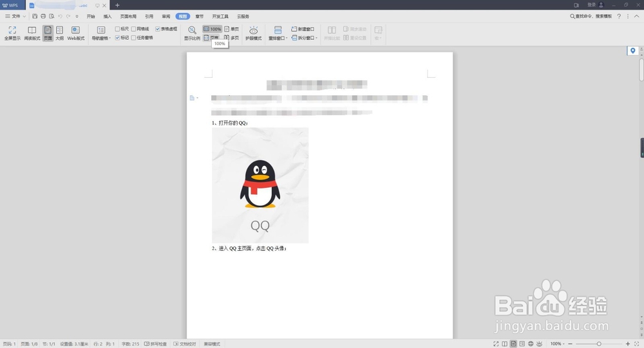Click the reading view icon in status bar
Viewport: 644px width, 348px height.
point(504,344)
